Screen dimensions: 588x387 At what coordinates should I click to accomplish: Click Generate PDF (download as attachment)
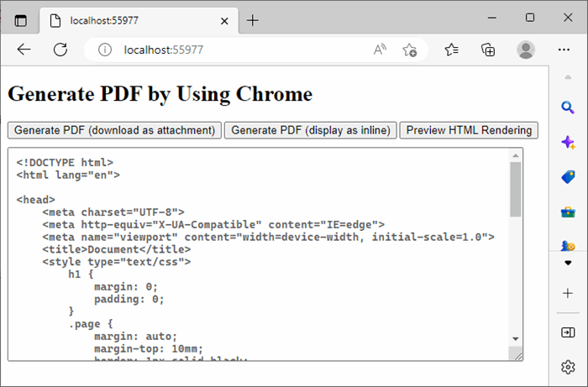(114, 130)
